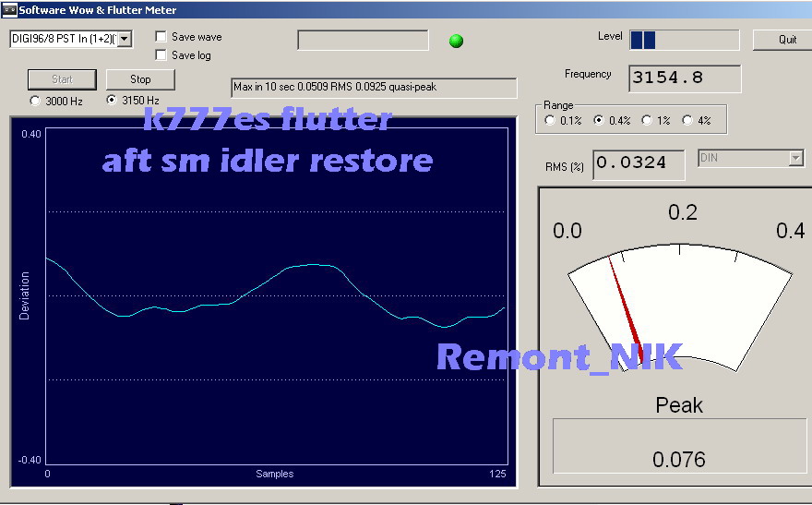The image size is (812, 505).
Task: Click the Peak value display box
Action: [678, 446]
